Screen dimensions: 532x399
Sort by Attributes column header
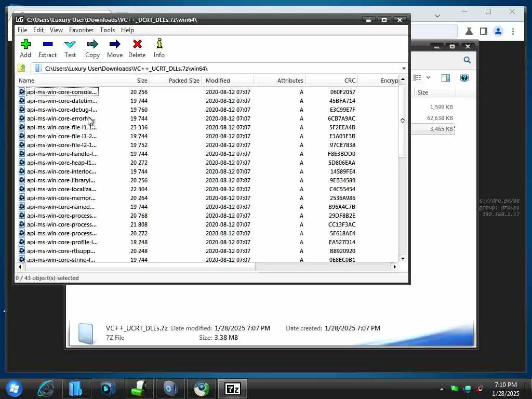coord(280,81)
